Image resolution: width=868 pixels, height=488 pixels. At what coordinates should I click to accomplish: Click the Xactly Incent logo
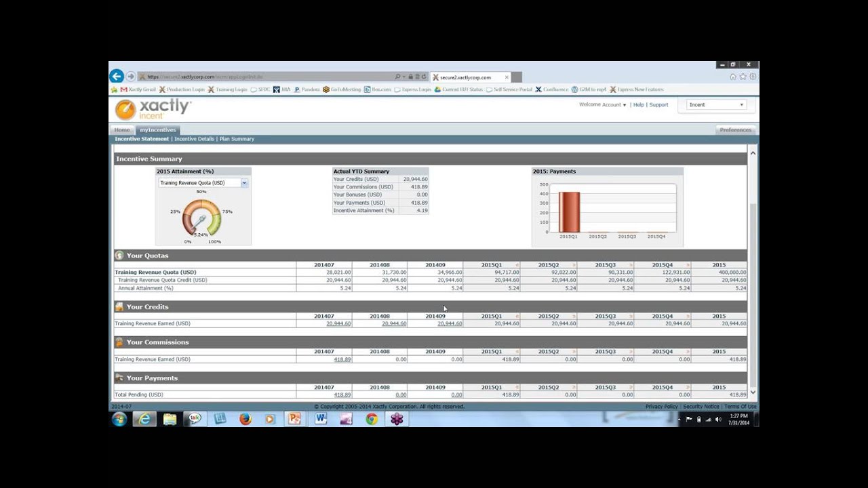click(153, 109)
